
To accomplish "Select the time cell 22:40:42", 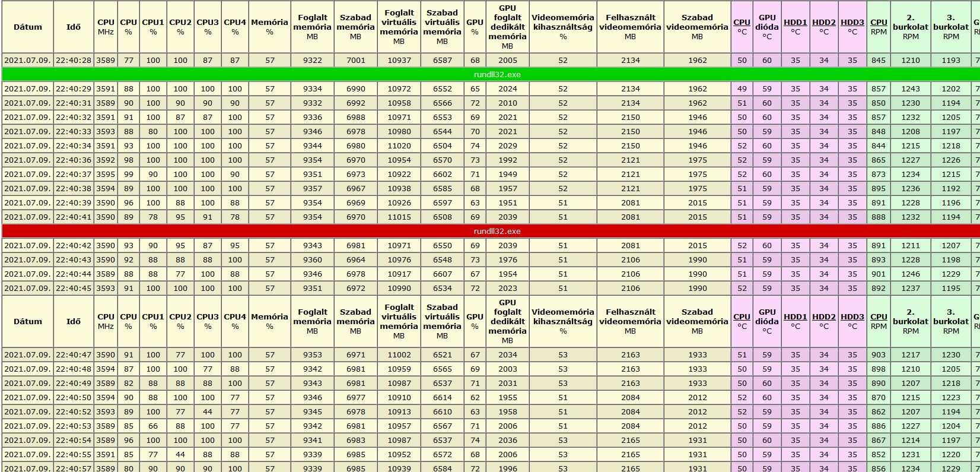I will click(74, 246).
